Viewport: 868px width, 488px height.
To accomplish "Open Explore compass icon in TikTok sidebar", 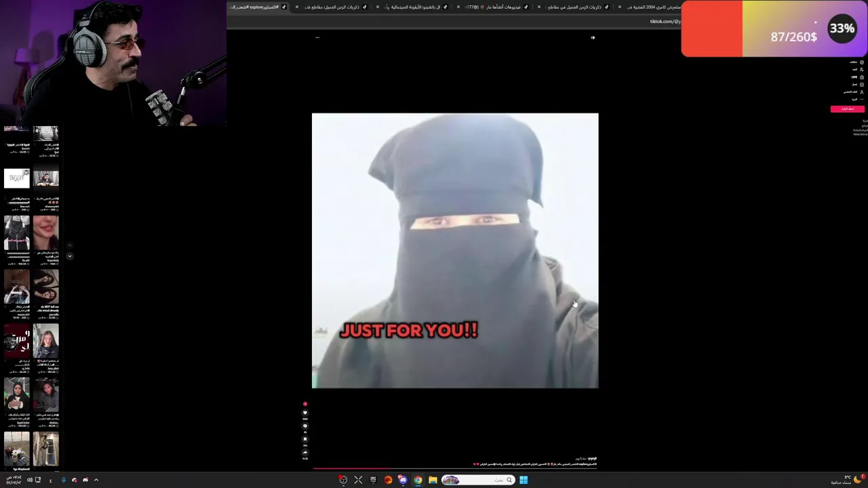I will coord(862,62).
